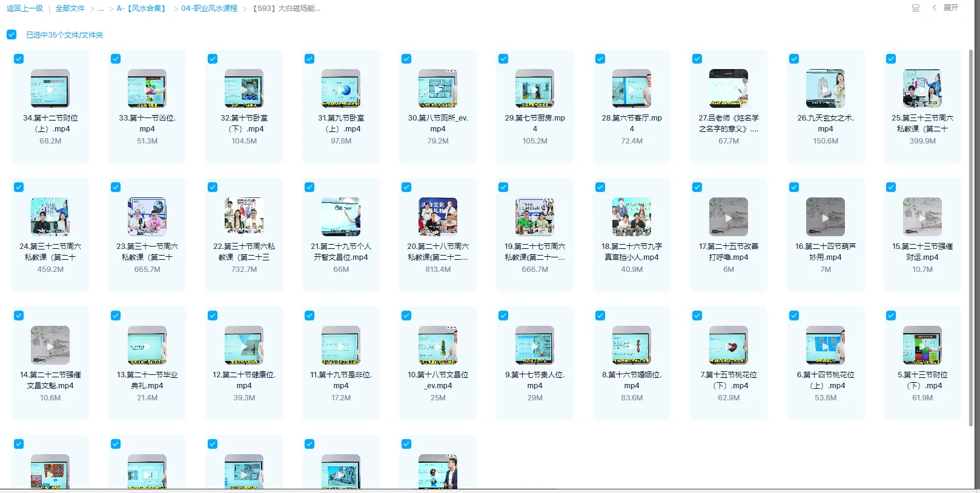Screen dimensions: 980x493
Task: Open 14.第二十二节强催文昌文魁.mp4 video icon
Action: pos(50,345)
